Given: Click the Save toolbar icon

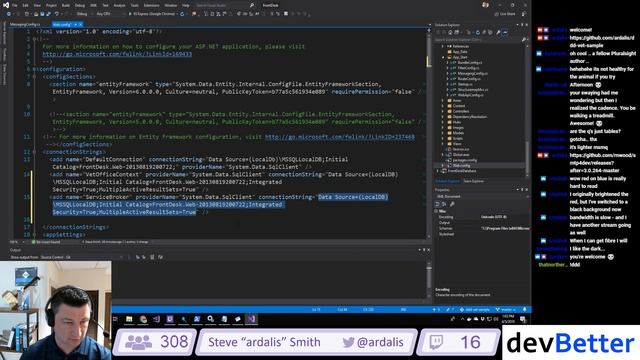Looking at the screenshot, I should click(42, 14).
